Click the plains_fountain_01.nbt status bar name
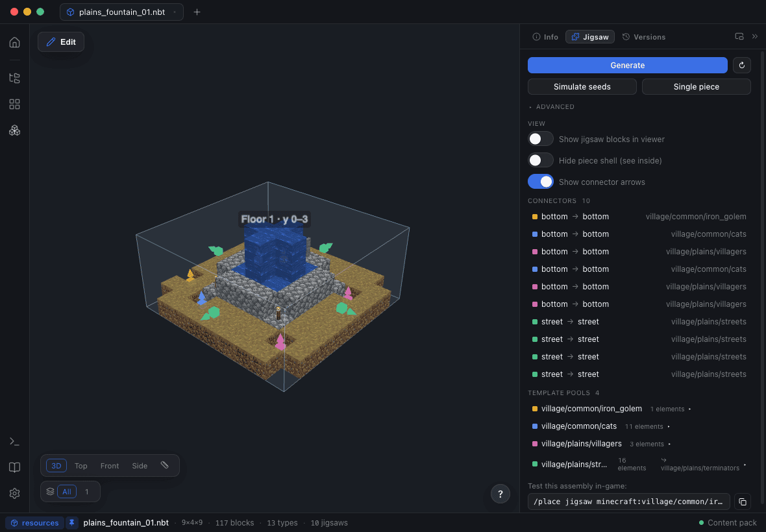 (x=126, y=523)
